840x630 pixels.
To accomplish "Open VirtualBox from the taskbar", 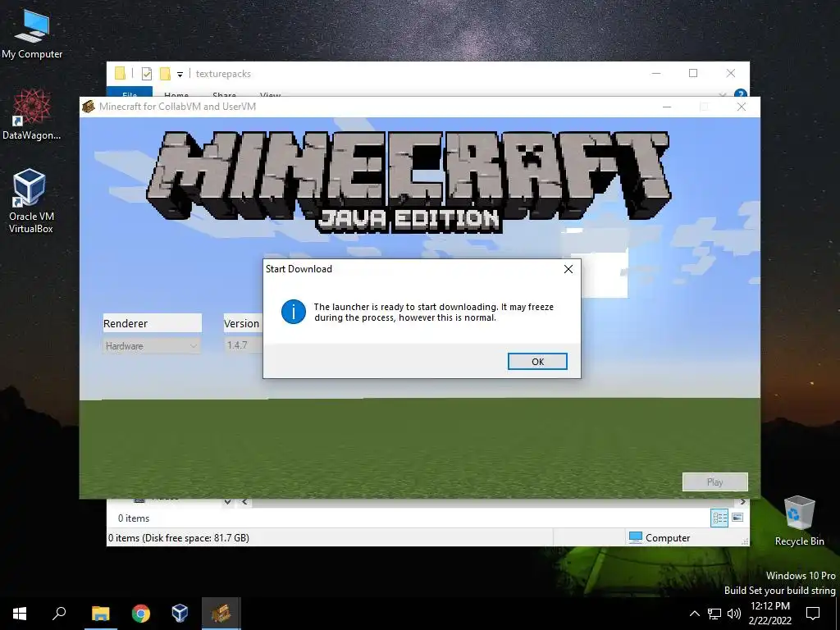I will (x=180, y=614).
